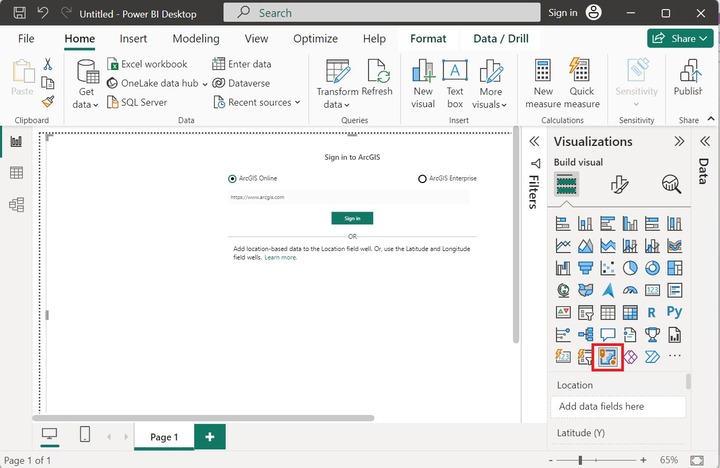The height and width of the screenshot is (468, 720).
Task: Select the treemap visual
Action: [x=675, y=268]
